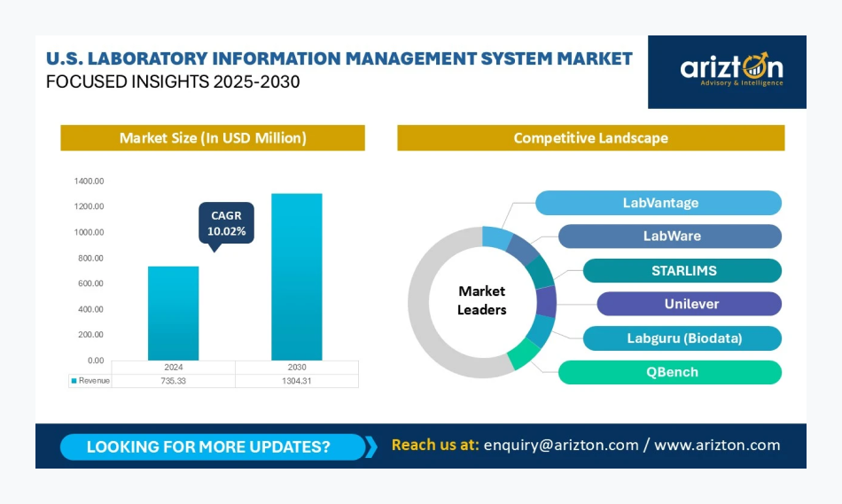Open the www.arizton.com website link
Image resolution: width=842 pixels, height=504 pixels.
click(717, 446)
